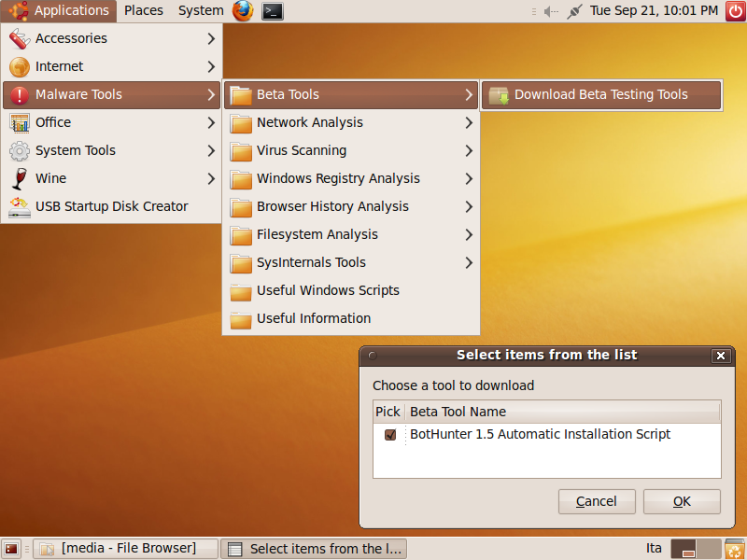The image size is (747, 560).
Task: Click the USB Startup Disk Creator icon
Action: click(20, 207)
